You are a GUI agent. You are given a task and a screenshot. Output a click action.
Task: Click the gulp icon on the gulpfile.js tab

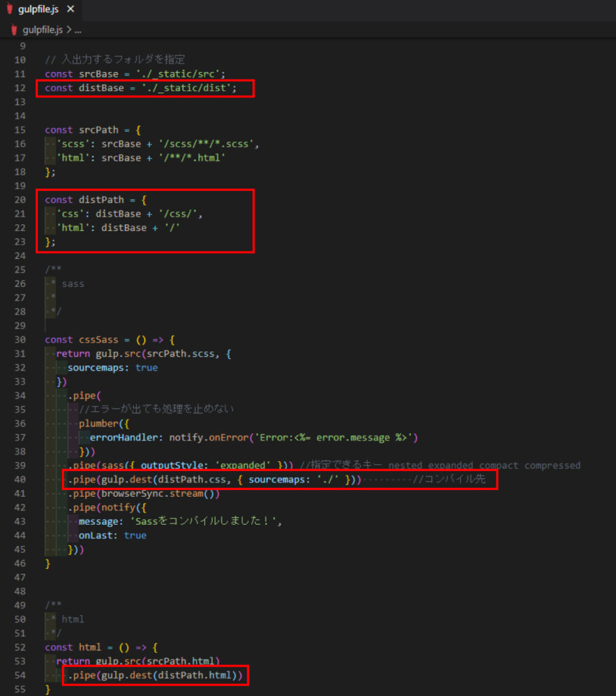(10, 9)
